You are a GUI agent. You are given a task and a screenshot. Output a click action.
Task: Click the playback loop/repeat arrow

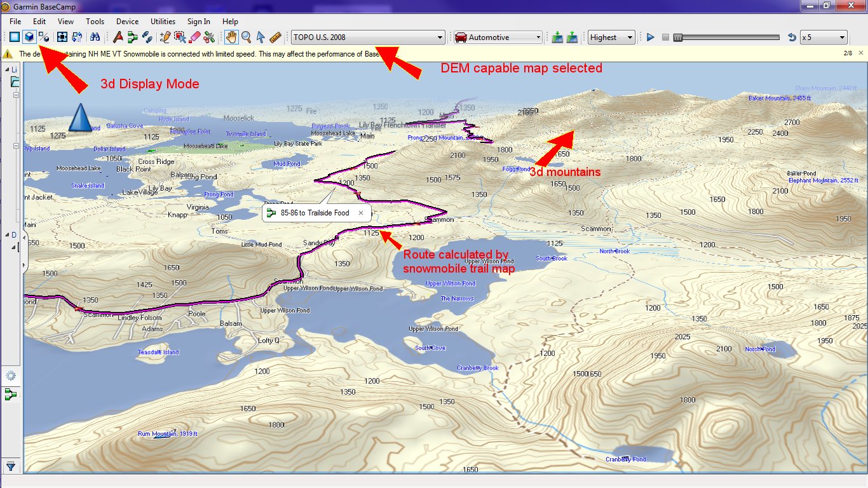pyautogui.click(x=792, y=37)
